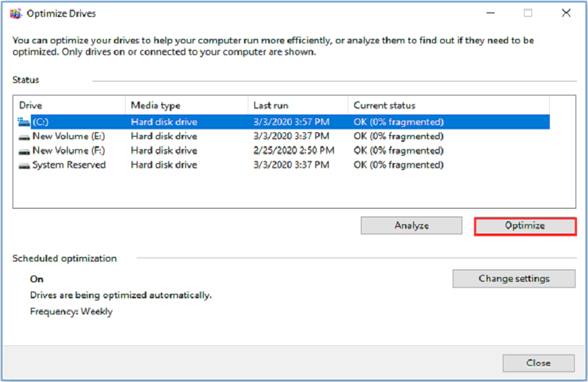Click the Optimize Drives title bar icon
This screenshot has width=588, height=382.
[16, 13]
